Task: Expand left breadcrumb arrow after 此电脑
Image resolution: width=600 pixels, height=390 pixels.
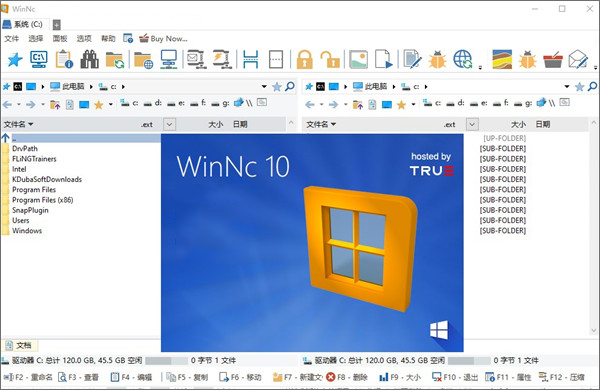Action: point(91,87)
